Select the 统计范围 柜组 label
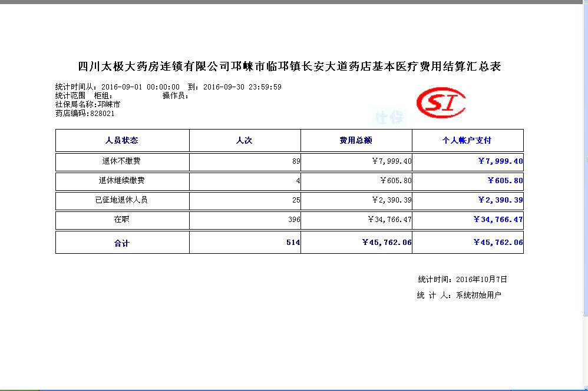The width and height of the screenshot is (588, 391). click(84, 95)
